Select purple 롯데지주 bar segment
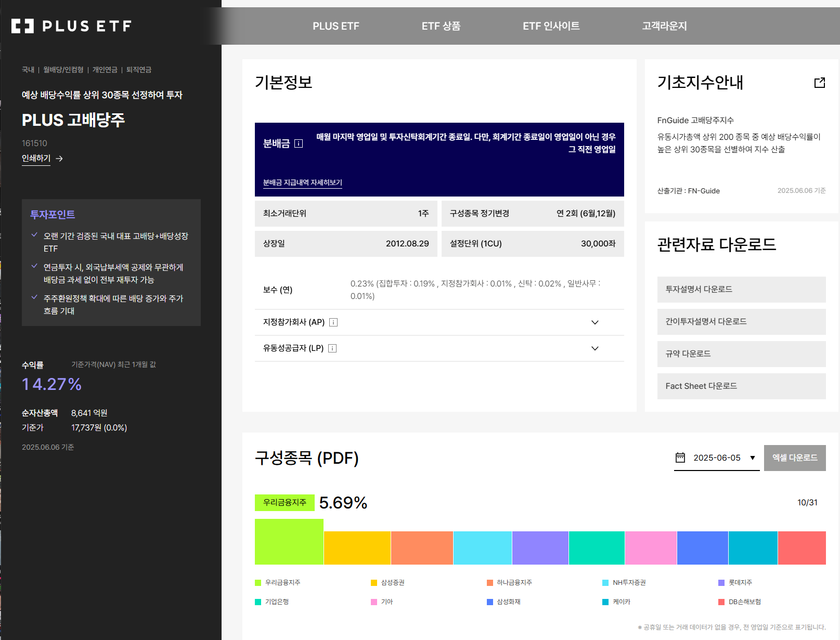The height and width of the screenshot is (640, 840). click(x=540, y=548)
